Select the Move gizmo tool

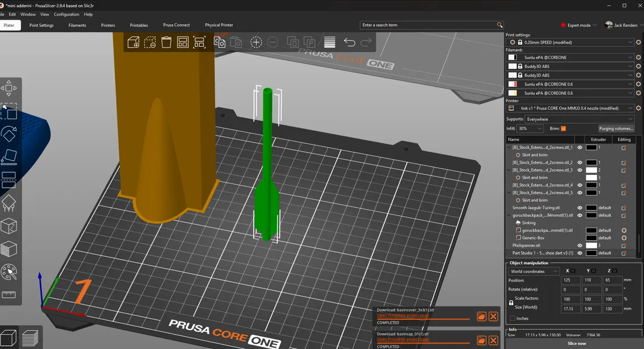8,88
